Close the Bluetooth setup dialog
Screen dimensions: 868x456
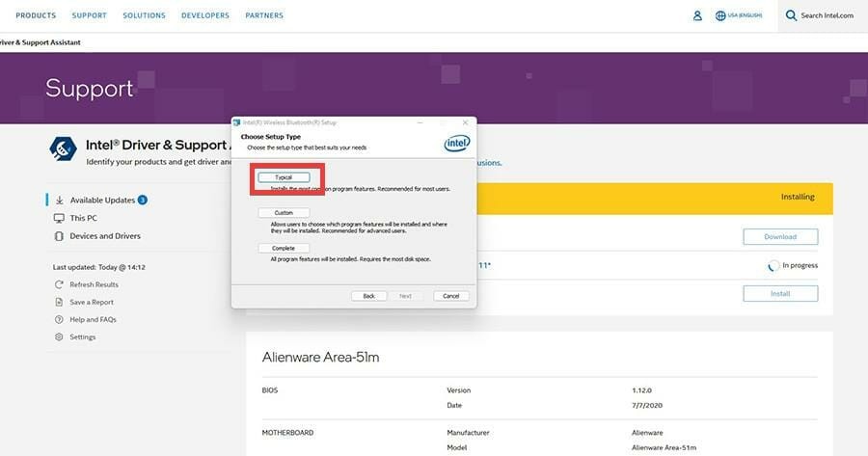point(465,122)
